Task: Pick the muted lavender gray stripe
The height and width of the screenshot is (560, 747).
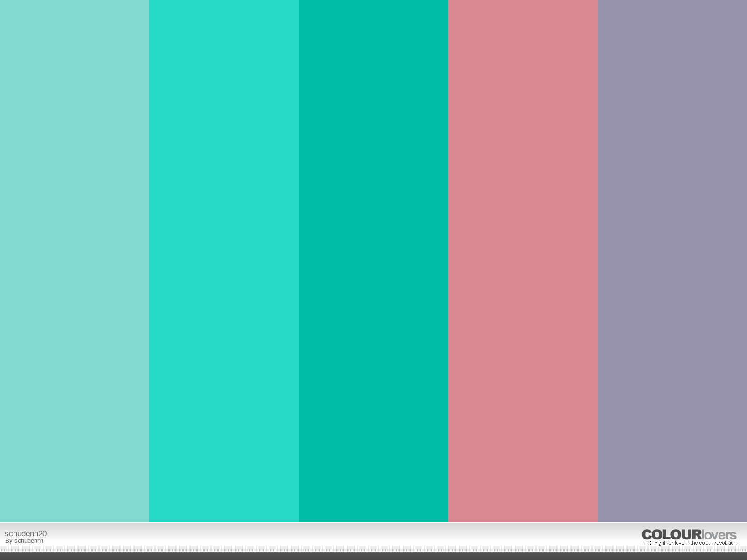Action: click(x=672, y=261)
